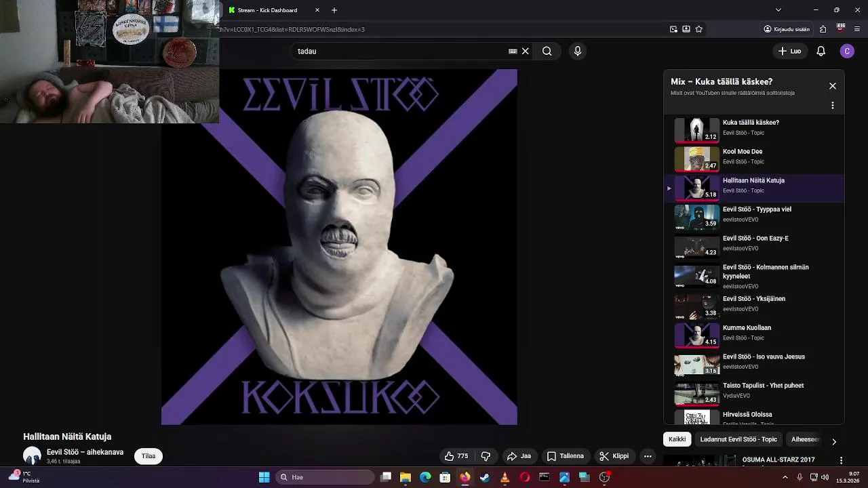Open the Firefox hamburger menu
This screenshot has width=868, height=488.
point(858,29)
